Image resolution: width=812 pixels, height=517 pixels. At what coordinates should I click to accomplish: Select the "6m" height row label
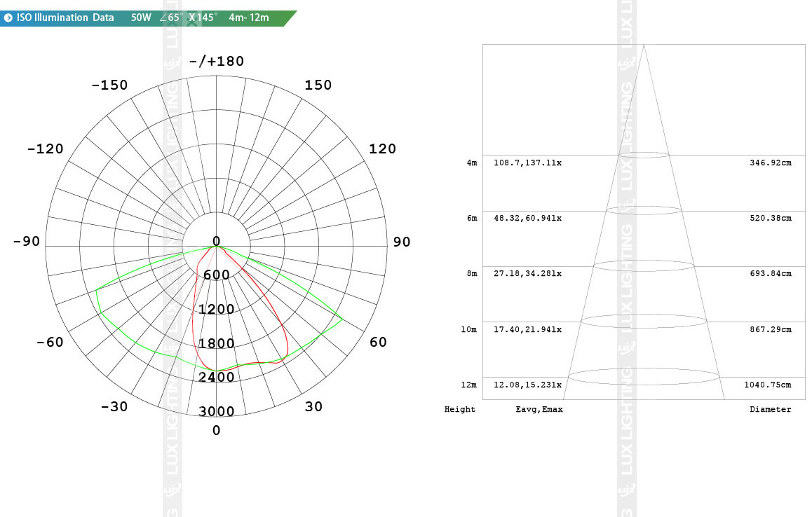pyautogui.click(x=472, y=219)
